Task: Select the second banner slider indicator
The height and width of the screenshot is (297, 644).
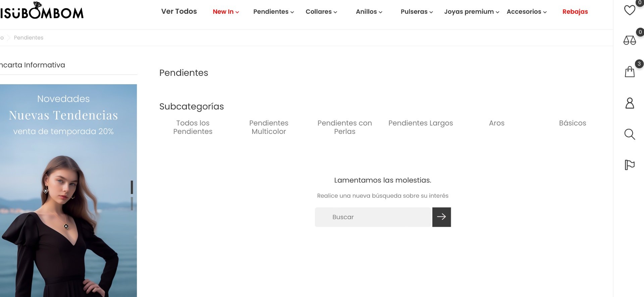Action: [132, 204]
